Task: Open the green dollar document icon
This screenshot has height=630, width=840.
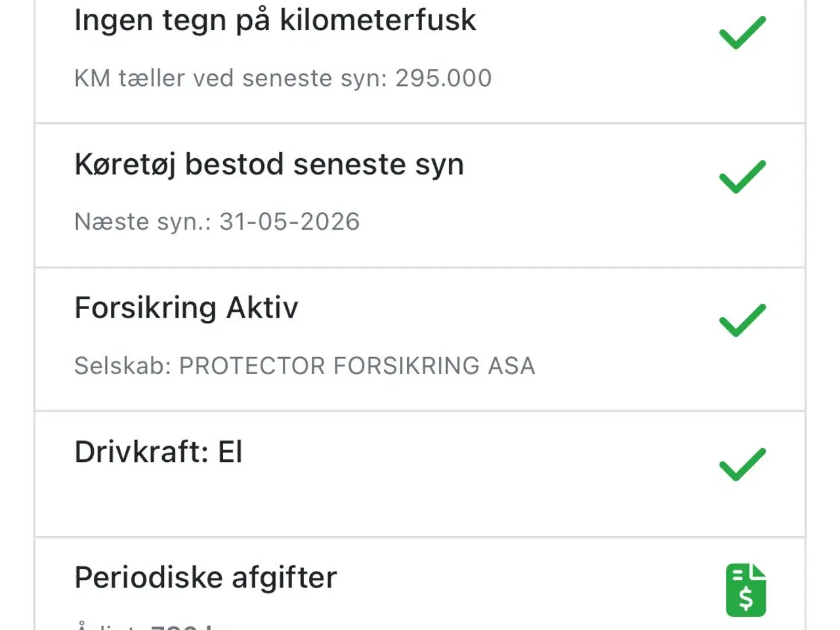Action: tap(745, 590)
